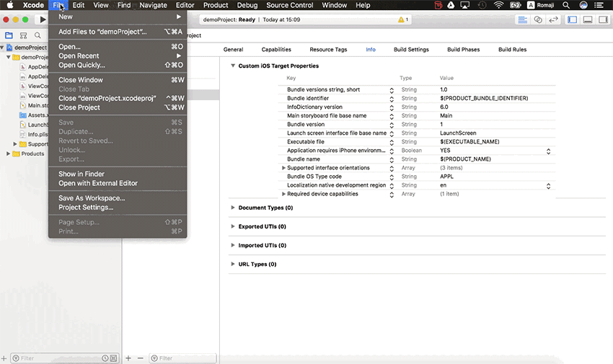Show recent files filter clock icon
This screenshot has width=613, height=364.
click(x=105, y=358)
